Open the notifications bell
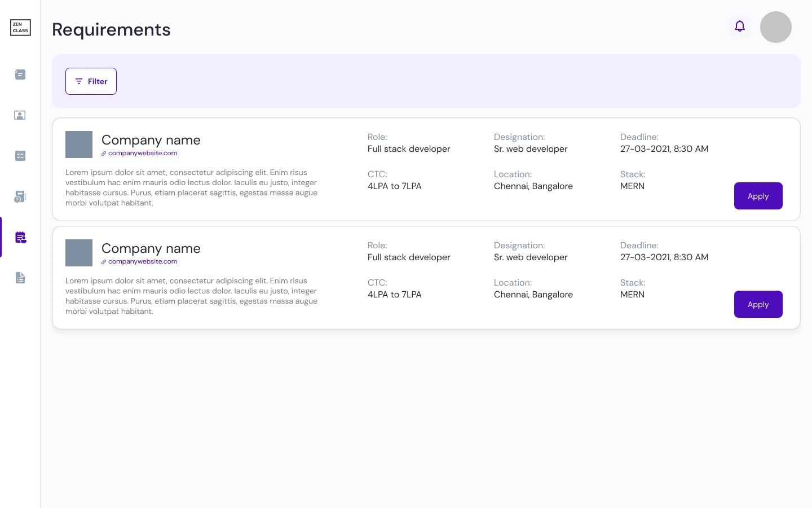812x508 pixels. 740,26
